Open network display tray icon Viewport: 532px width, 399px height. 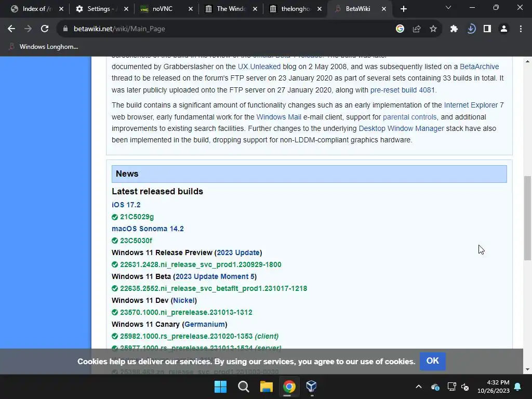pyautogui.click(x=451, y=387)
